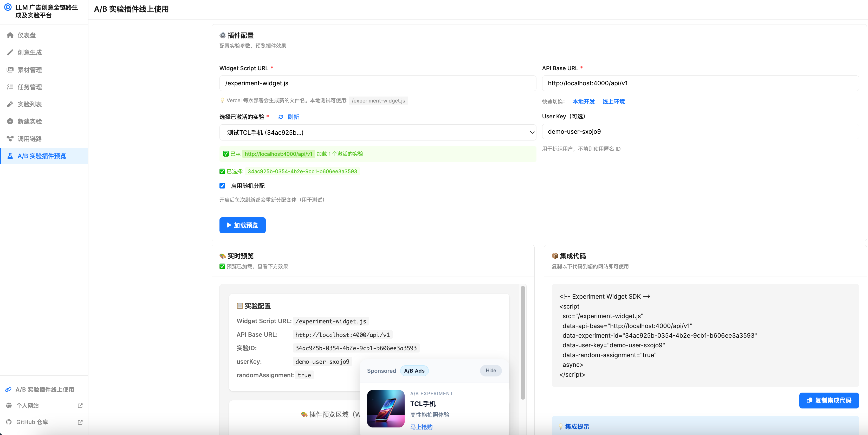Viewport: 868px width, 435px height.
Task: Click 集成提示 heading
Action: (577, 427)
